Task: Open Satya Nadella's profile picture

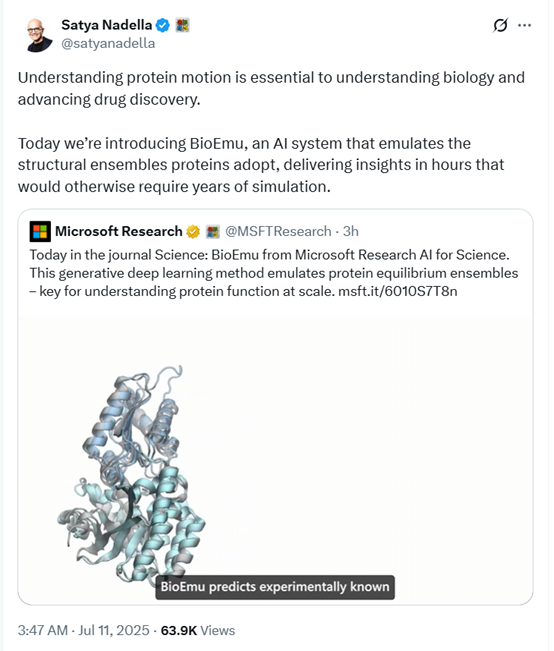Action: pyautogui.click(x=39, y=35)
